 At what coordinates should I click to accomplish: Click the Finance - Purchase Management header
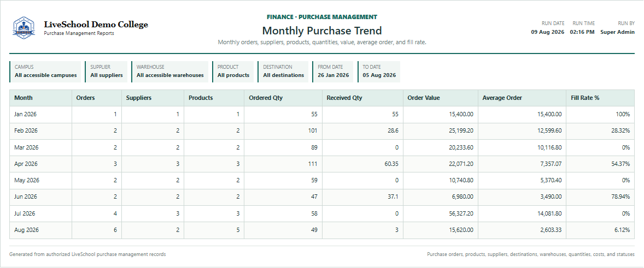click(x=322, y=17)
